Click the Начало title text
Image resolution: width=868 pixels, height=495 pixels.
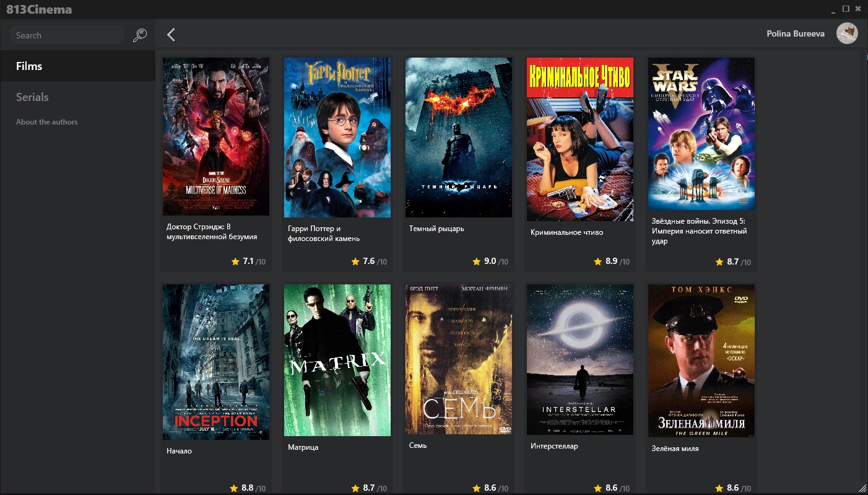(179, 451)
